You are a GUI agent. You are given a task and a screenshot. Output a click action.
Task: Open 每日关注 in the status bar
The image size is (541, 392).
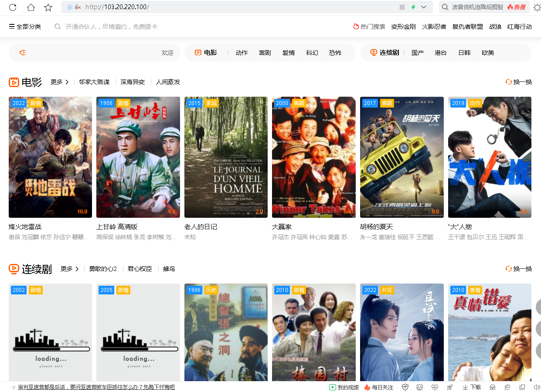click(379, 387)
